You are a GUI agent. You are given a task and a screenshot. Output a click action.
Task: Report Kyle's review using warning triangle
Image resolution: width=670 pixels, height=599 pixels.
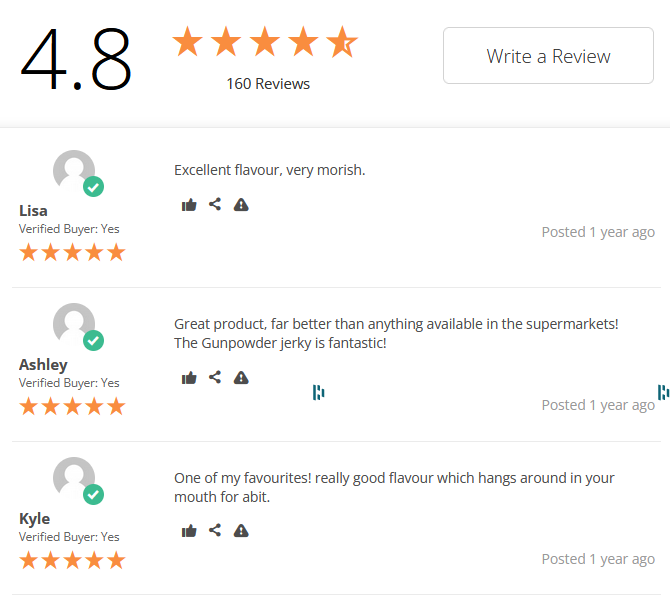pos(241,531)
